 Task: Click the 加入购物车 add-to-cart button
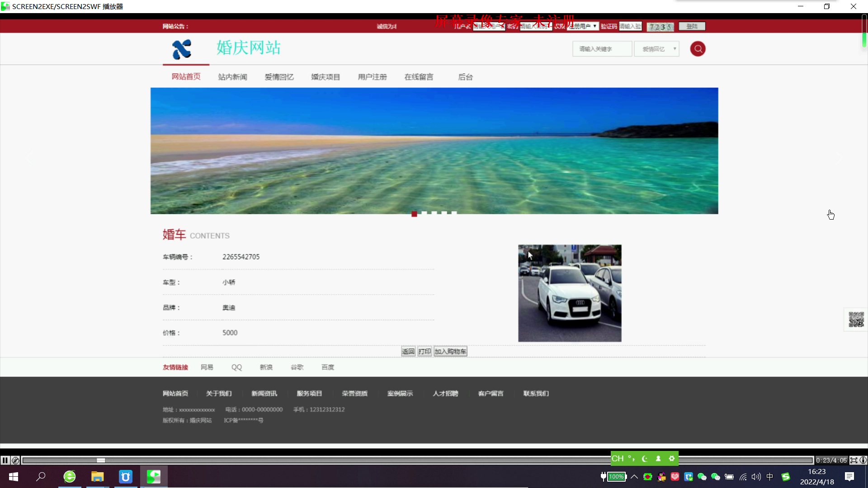(450, 352)
